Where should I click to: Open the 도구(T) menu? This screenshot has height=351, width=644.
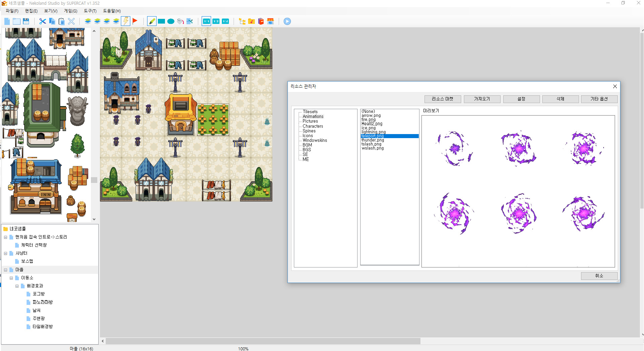click(90, 11)
